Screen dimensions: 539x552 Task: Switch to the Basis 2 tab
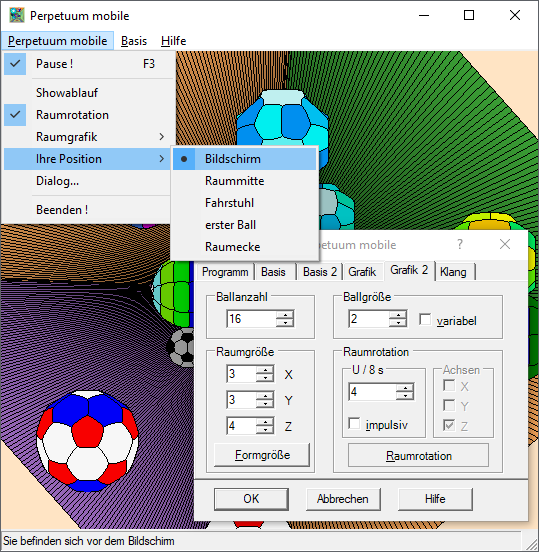click(x=320, y=272)
